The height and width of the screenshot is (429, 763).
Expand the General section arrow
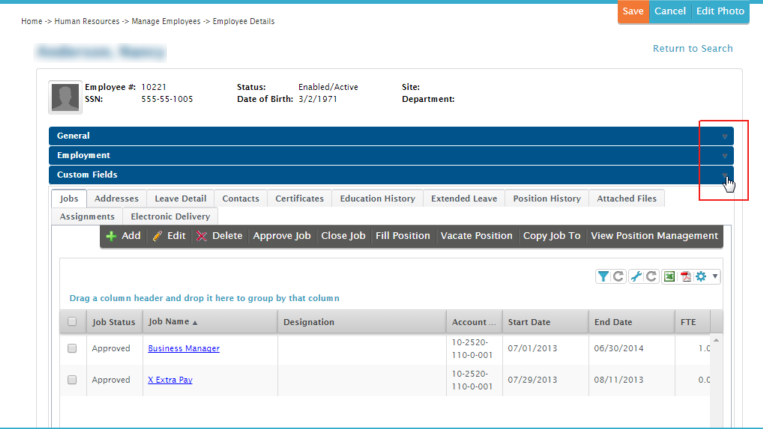(725, 136)
